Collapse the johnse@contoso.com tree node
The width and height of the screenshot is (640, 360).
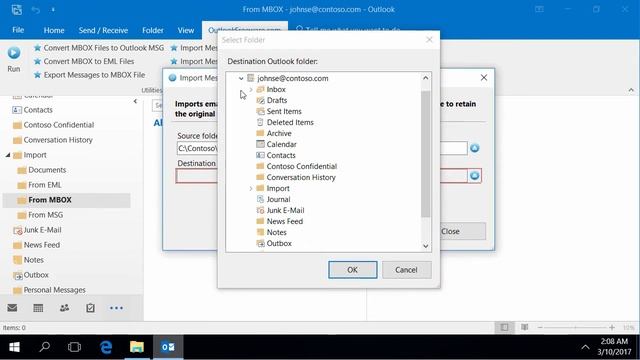pos(241,78)
